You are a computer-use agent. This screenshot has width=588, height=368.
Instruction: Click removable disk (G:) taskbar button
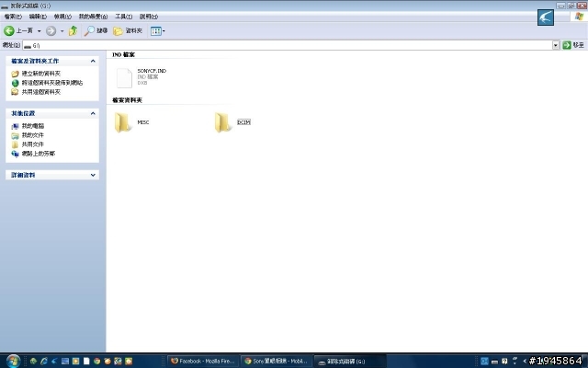coord(349,362)
